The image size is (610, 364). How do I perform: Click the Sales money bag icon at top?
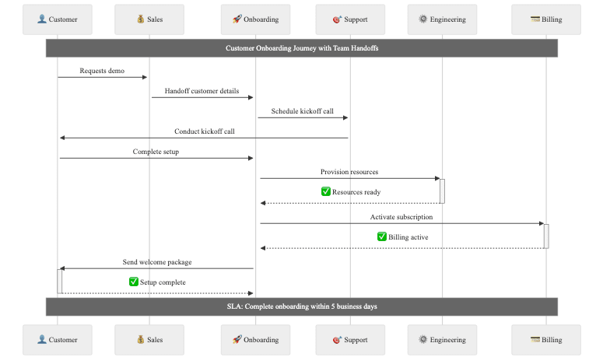pyautogui.click(x=140, y=19)
